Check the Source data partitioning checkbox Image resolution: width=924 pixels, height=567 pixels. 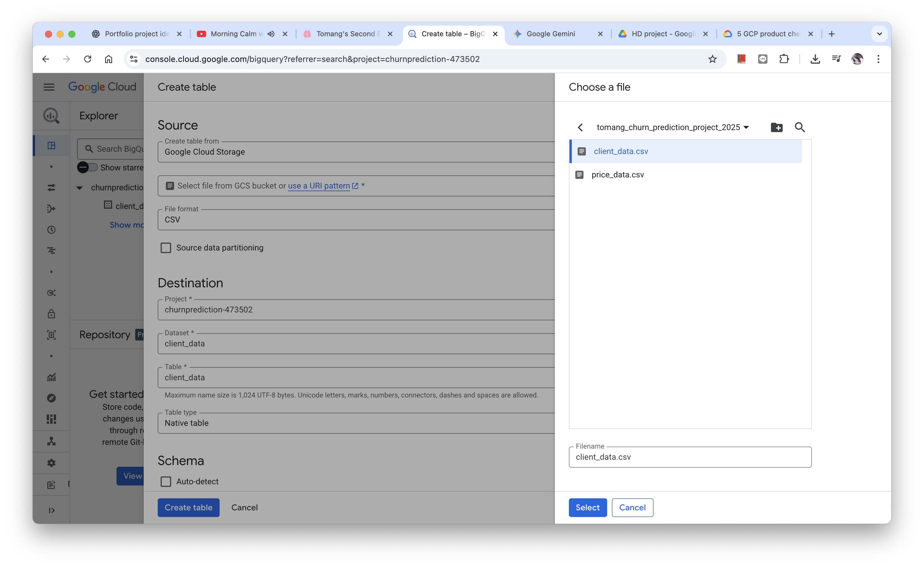tap(165, 248)
